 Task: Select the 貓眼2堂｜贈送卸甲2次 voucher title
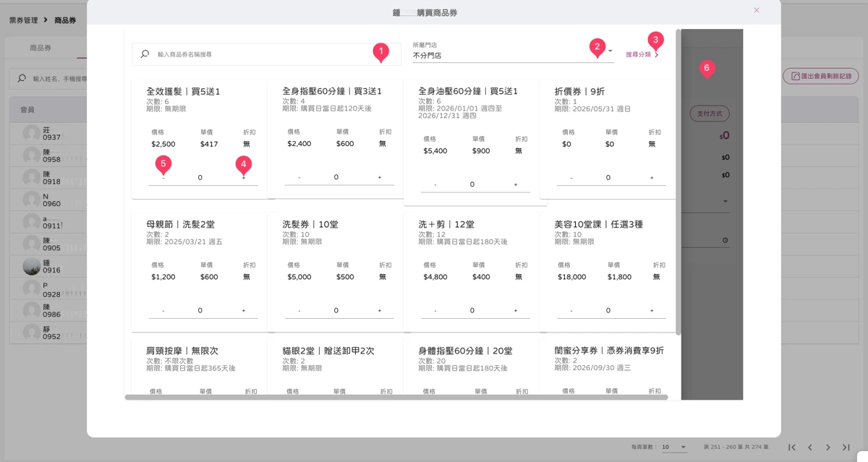pyautogui.click(x=328, y=351)
